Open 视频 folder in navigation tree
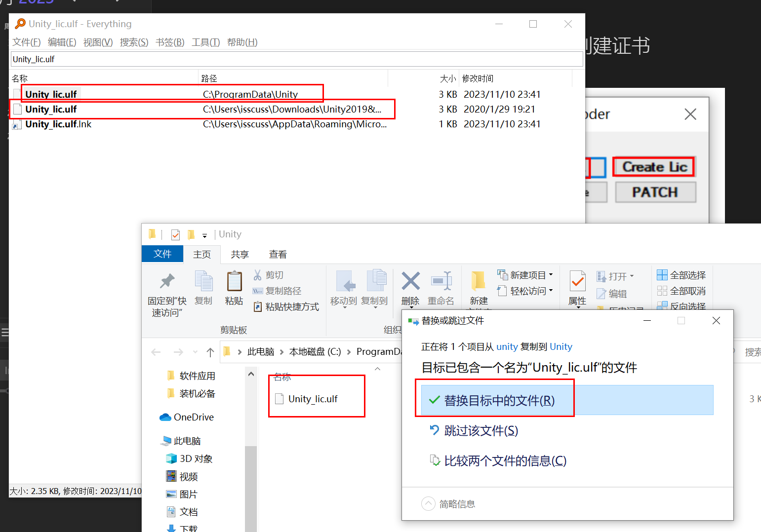Screen dimensions: 761x532 pos(182,476)
